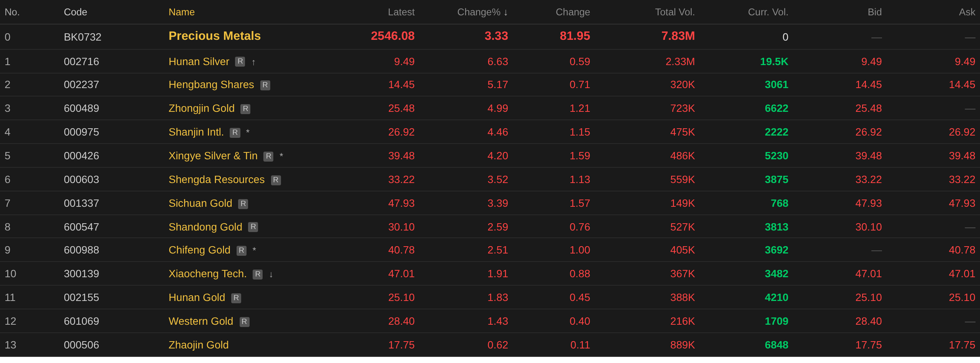The height and width of the screenshot is (363, 980).
Task: Click the down arrow indicator next to Xiaocheng Tech.
Action: (271, 274)
